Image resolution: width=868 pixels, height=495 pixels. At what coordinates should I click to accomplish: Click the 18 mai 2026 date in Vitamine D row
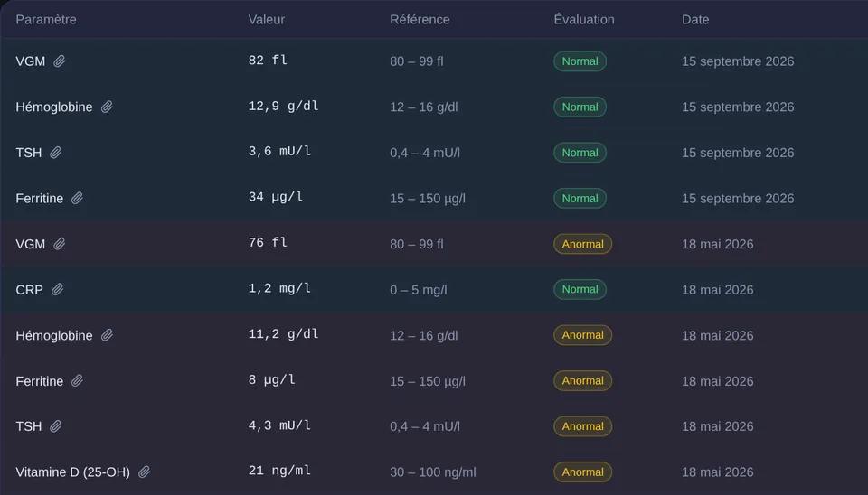tap(717, 472)
